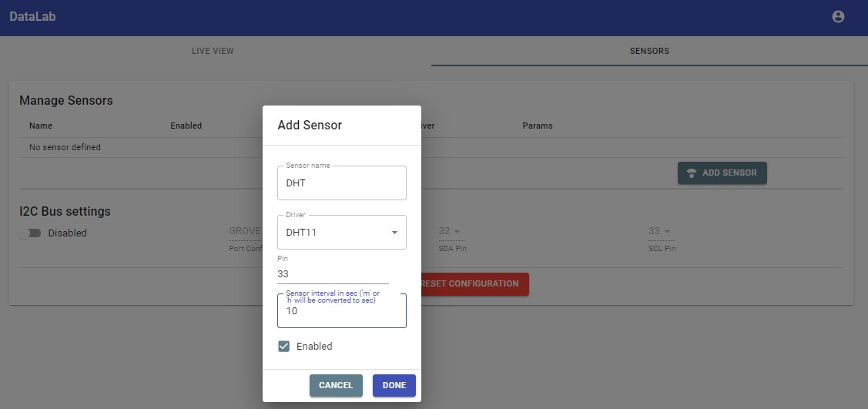868x409 pixels.
Task: Toggle the I2C Bus Disabled switch
Action: (29, 233)
